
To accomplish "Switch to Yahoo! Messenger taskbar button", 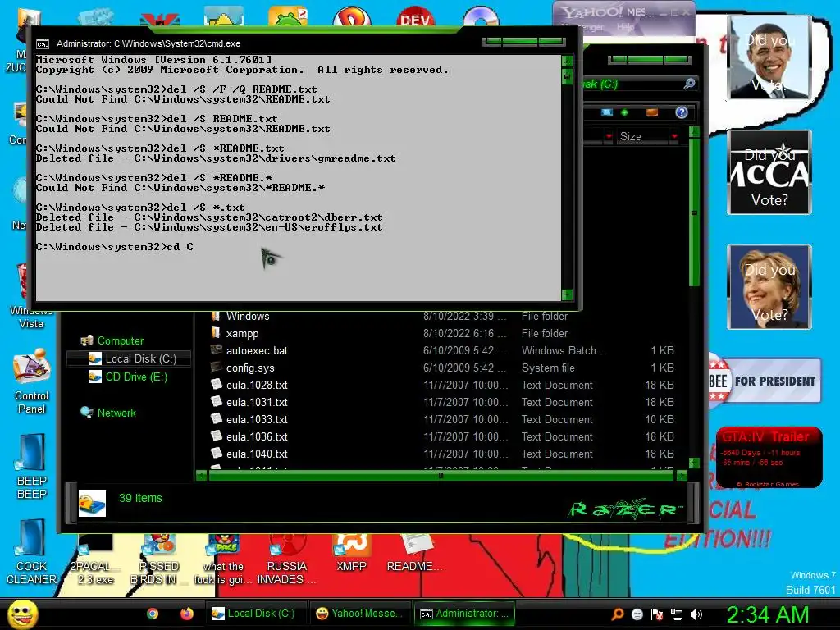I will coord(360,614).
